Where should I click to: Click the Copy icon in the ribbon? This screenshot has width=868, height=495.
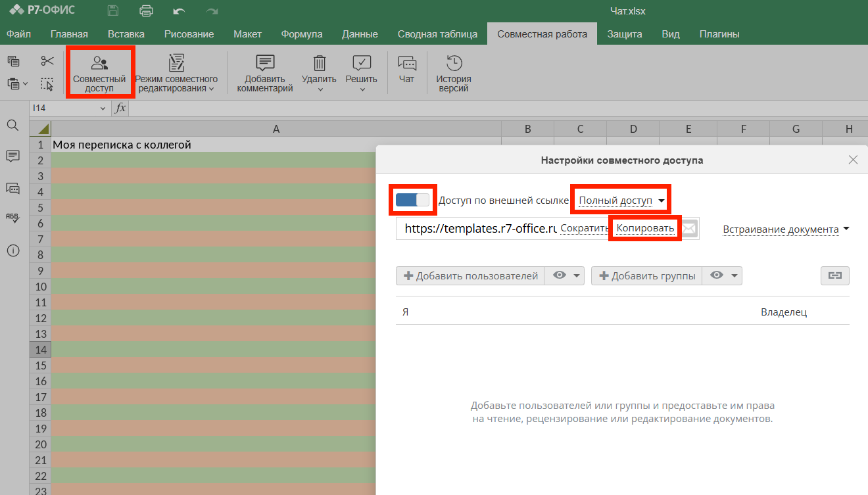(13, 61)
